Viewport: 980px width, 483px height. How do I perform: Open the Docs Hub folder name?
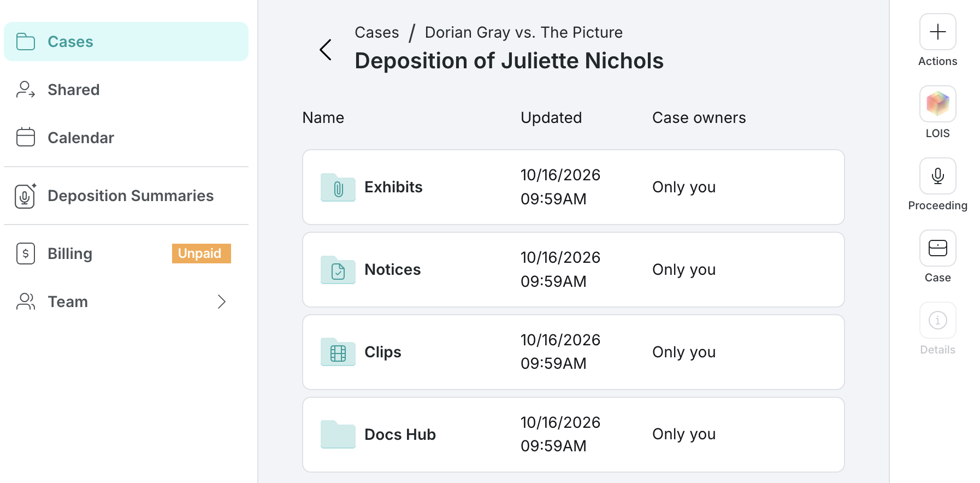tap(400, 434)
